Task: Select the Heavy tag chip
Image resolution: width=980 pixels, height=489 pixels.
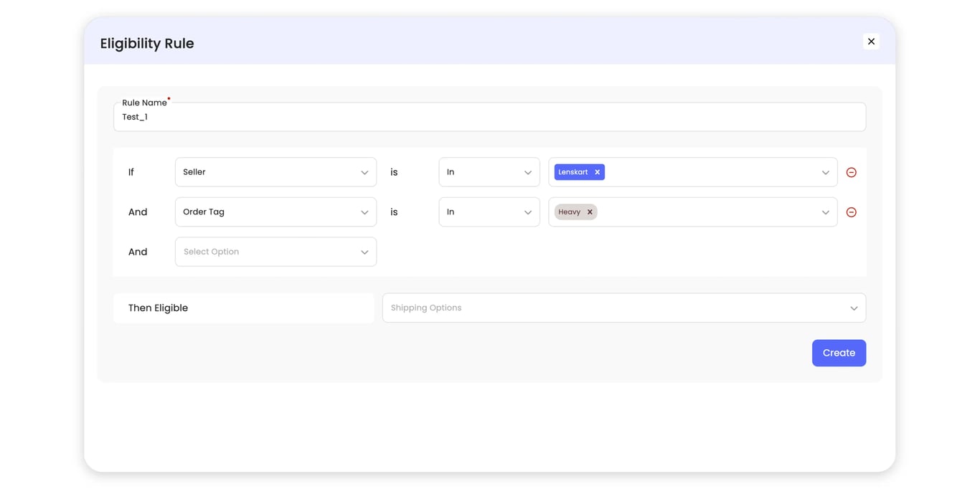Action: point(570,212)
